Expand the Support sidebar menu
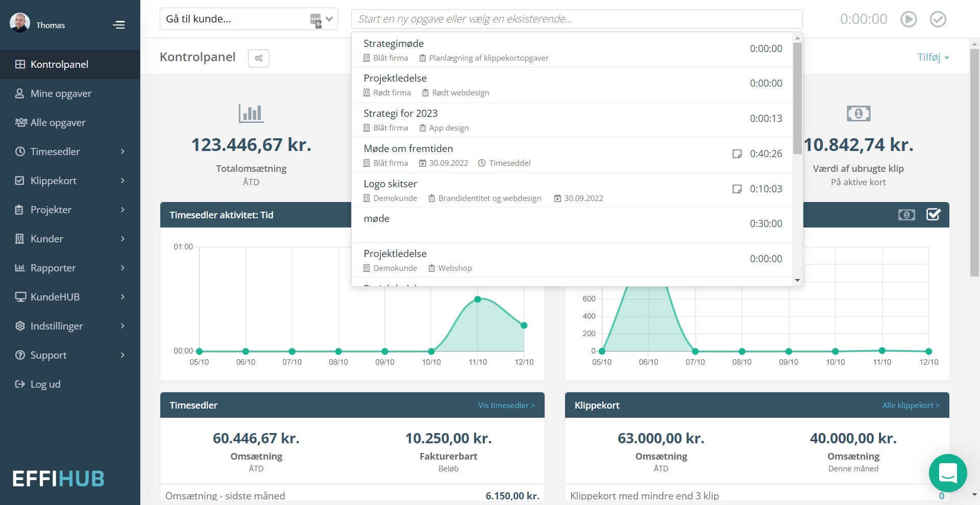Screen dimensions: 980x505 pyautogui.click(x=70, y=355)
